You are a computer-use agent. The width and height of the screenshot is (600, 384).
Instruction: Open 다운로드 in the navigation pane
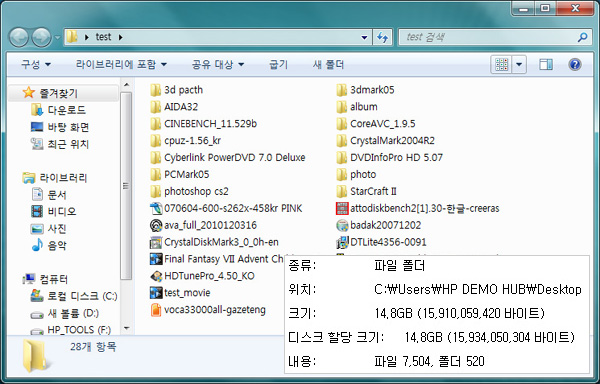click(x=67, y=110)
